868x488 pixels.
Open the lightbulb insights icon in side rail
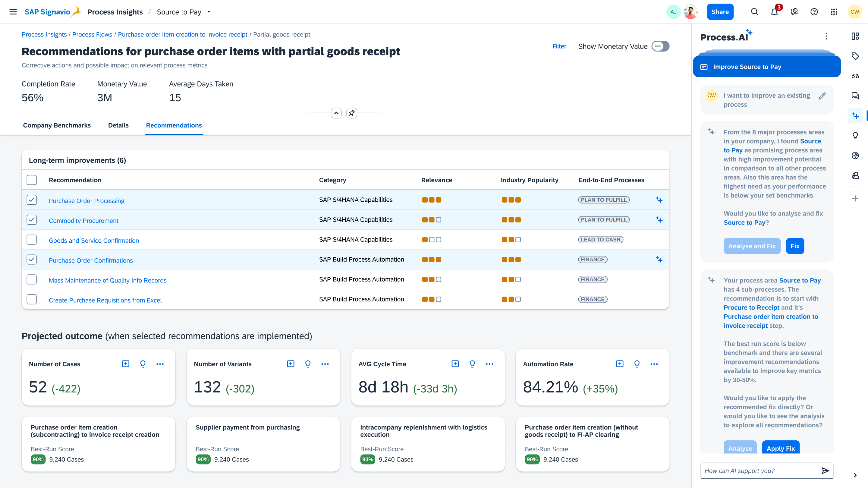(x=855, y=135)
